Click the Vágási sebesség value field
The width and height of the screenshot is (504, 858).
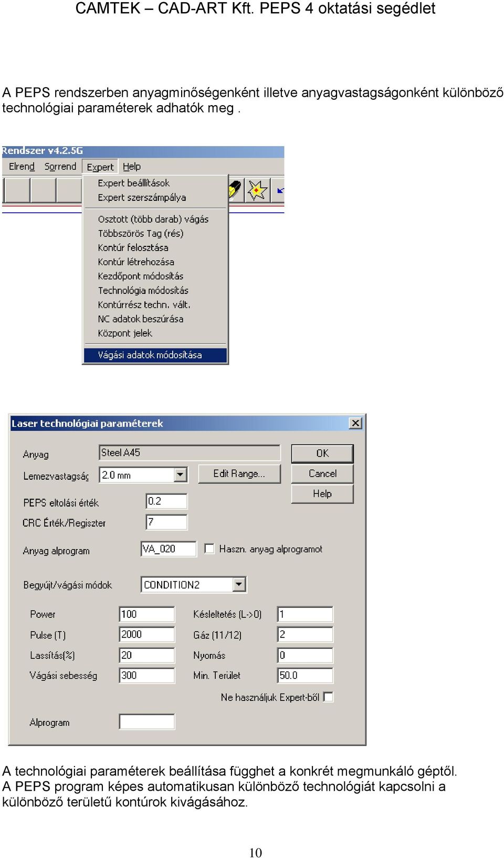147,676
